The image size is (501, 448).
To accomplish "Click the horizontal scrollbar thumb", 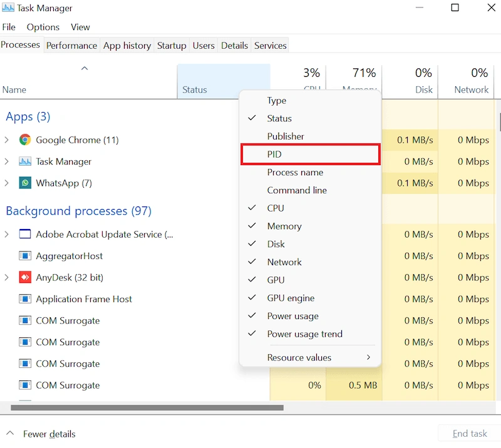I will pyautogui.click(x=147, y=408).
